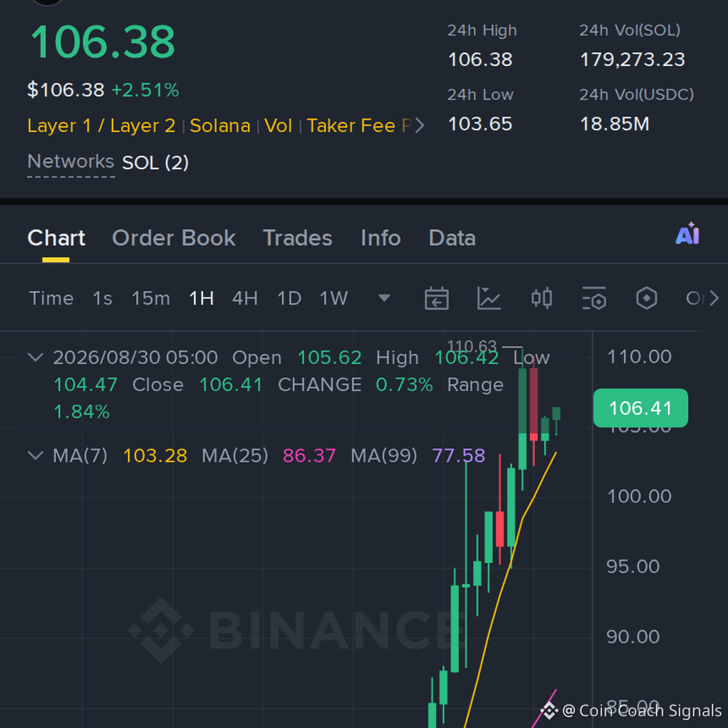Click the 24h Vol(SOL) value 179,273.23
The image size is (728, 728).
(x=632, y=59)
